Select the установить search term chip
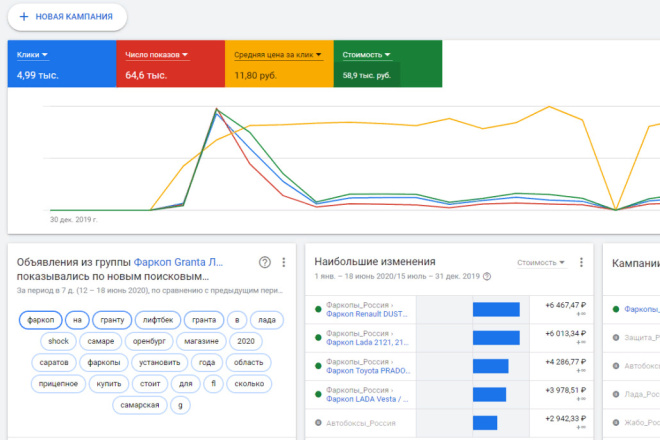 coord(160,363)
